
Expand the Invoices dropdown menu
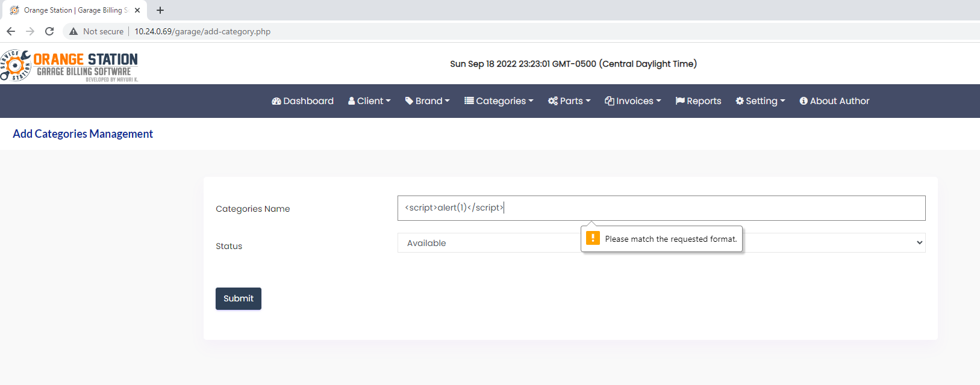coord(633,101)
